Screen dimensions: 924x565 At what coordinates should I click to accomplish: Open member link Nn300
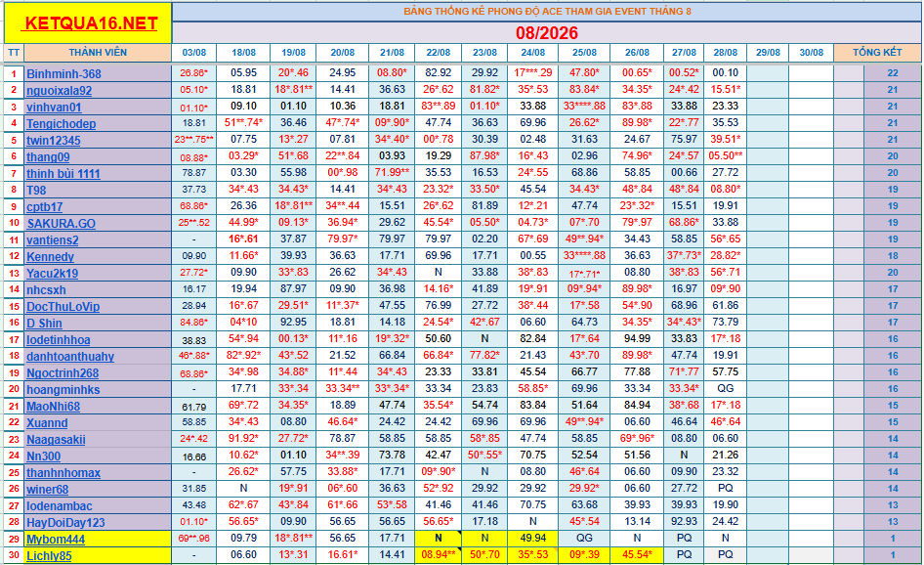tap(44, 456)
